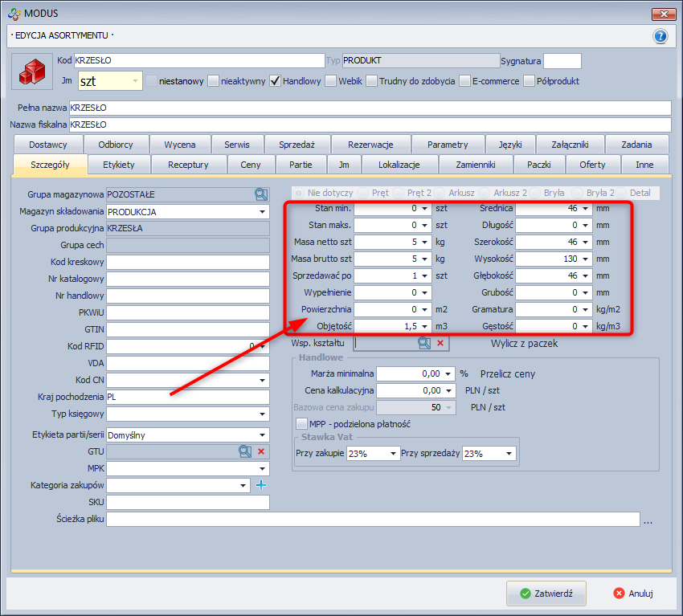Toggle the Handlowy checkbox
Screen dimensions: 683x616
pyautogui.click(x=275, y=81)
